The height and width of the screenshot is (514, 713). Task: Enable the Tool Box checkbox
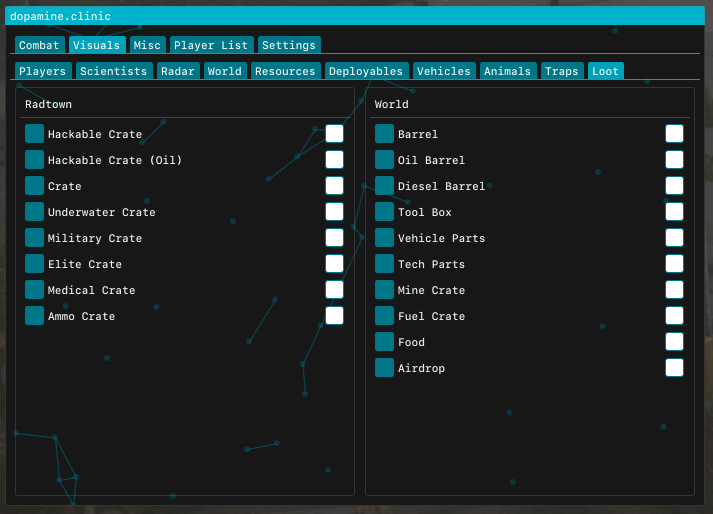(x=674, y=212)
